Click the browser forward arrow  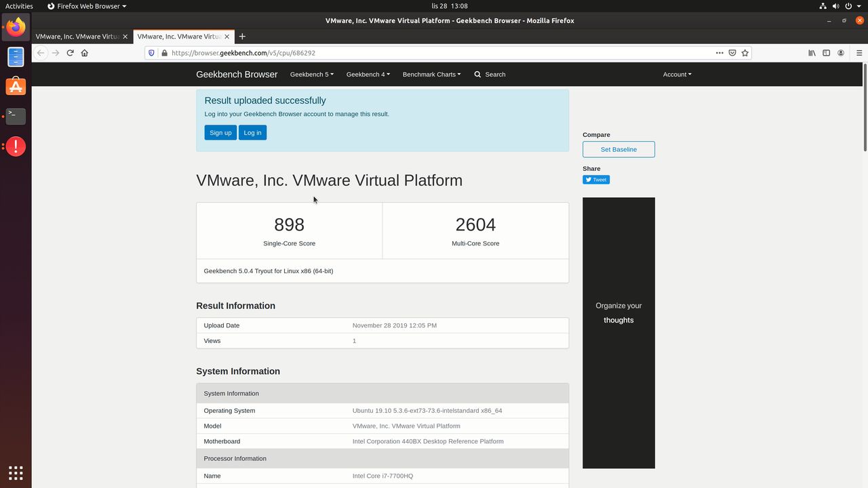coord(56,53)
